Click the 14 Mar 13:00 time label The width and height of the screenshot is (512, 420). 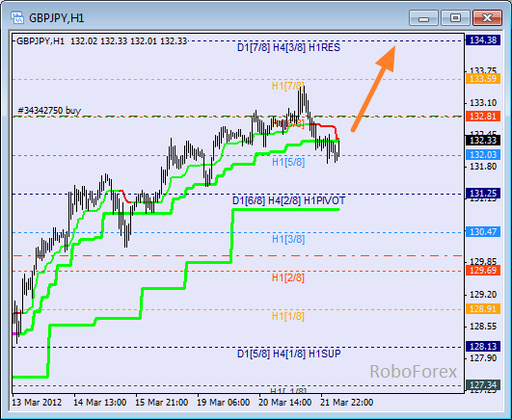[x=99, y=403]
